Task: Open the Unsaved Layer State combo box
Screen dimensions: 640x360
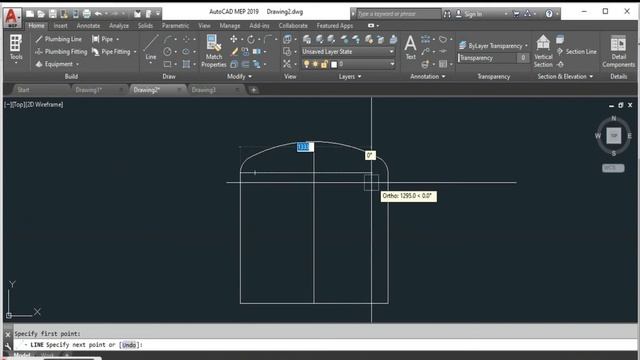Action: point(348,52)
